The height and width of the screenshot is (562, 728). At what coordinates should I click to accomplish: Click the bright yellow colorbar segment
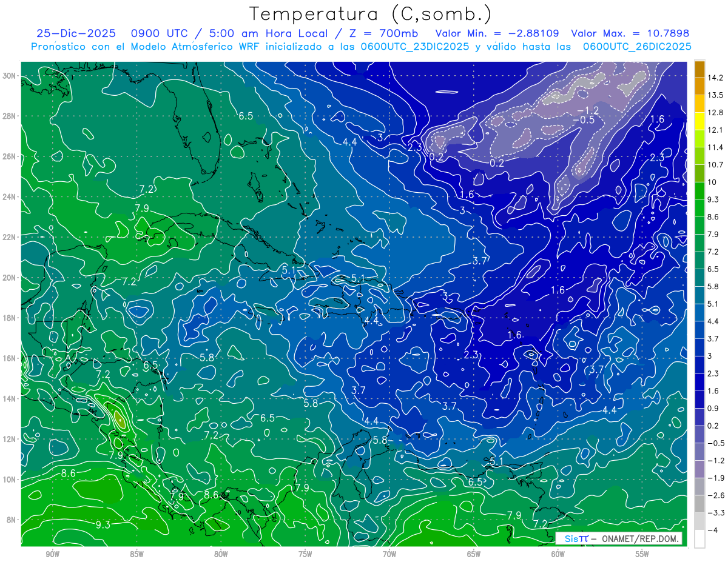699,121
